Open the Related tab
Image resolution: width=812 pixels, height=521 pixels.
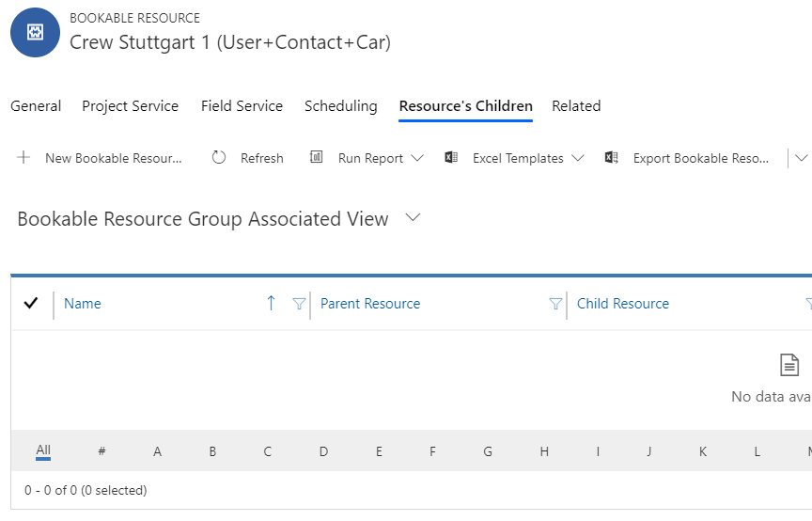point(576,105)
